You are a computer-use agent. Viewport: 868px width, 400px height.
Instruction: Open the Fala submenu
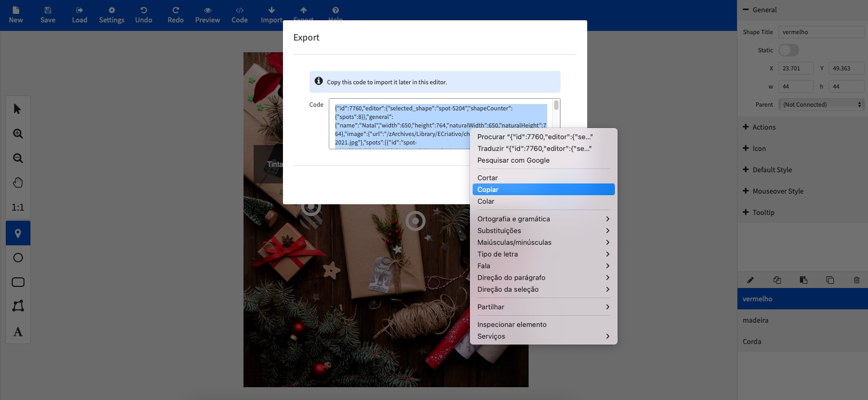[x=543, y=266]
